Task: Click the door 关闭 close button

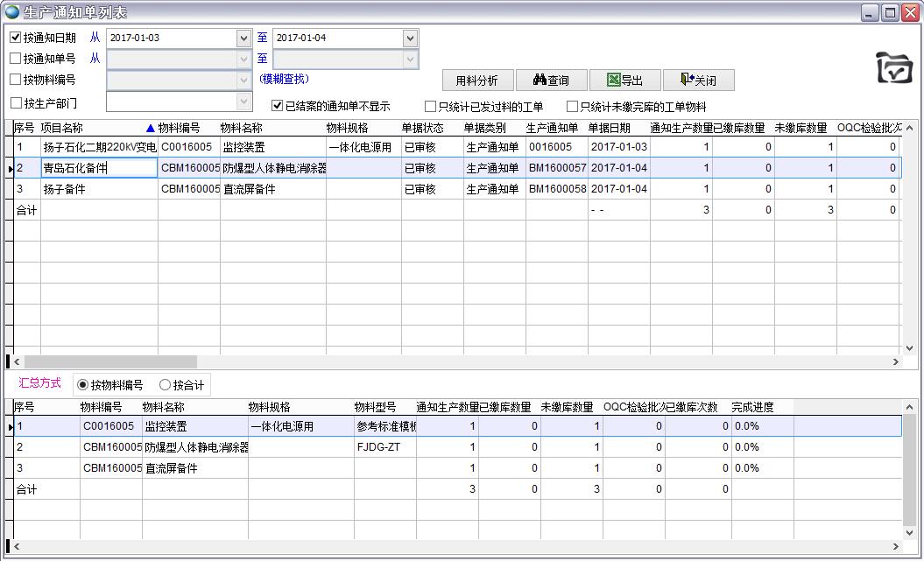Action: pos(697,81)
